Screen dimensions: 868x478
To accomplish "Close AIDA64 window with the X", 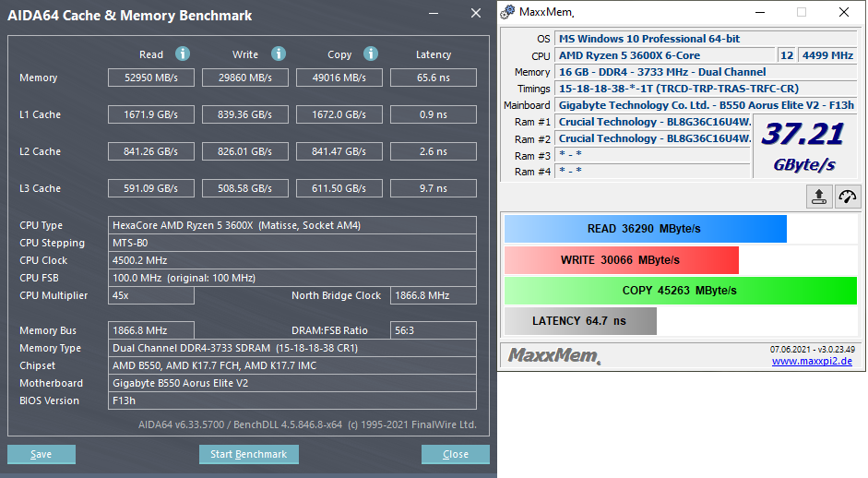I will 476,13.
